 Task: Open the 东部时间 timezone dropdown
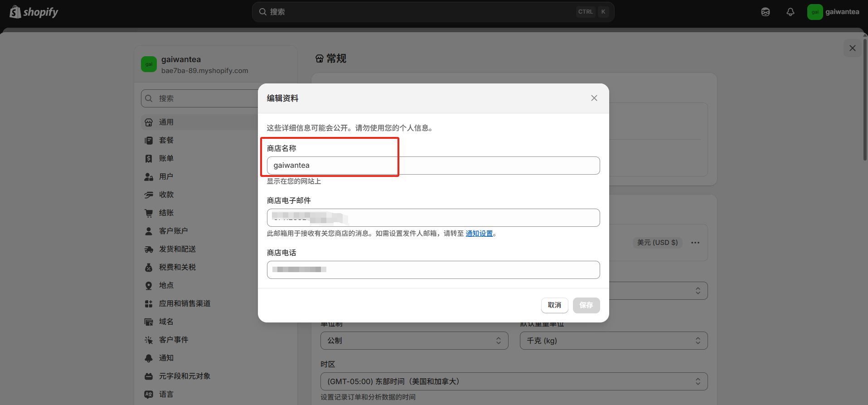click(514, 381)
